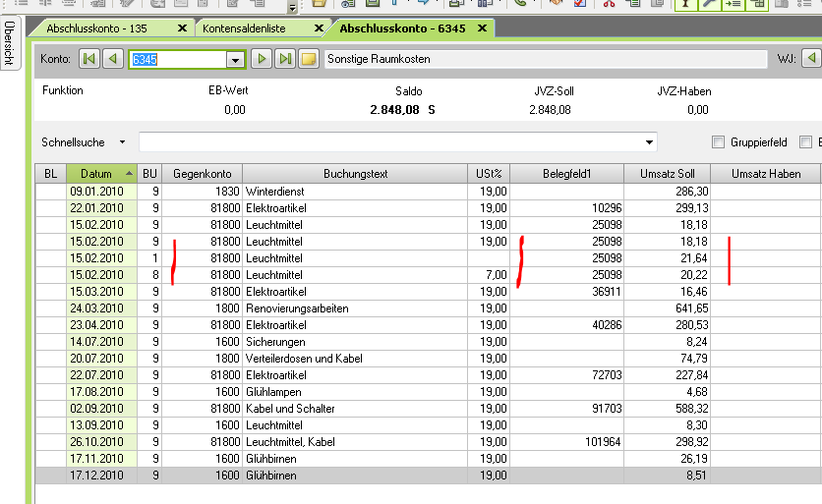Enable the Gruppierfeld checkbox
This screenshot has height=504, width=822.
click(718, 142)
